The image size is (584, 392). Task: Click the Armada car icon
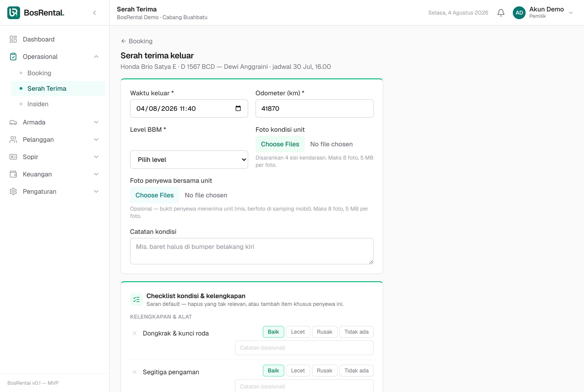click(x=13, y=122)
